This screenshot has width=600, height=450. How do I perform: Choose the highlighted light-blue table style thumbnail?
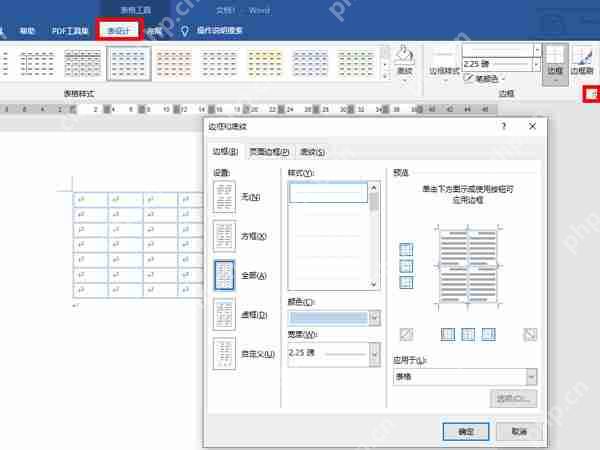point(129,64)
